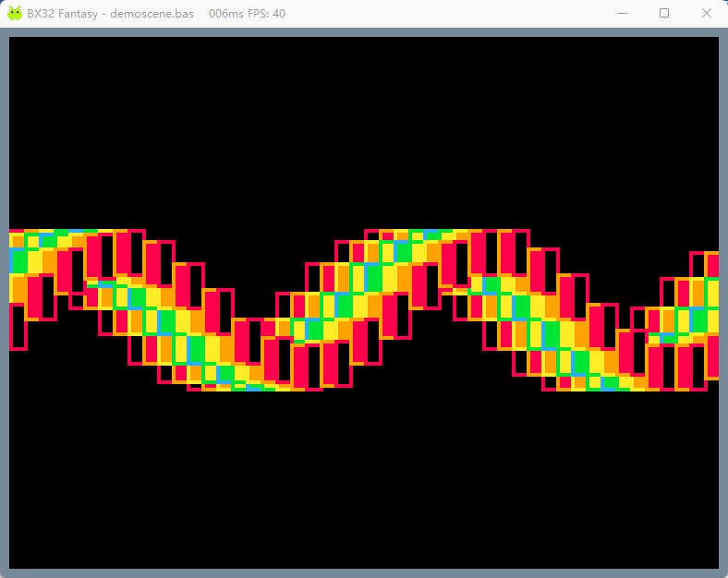Click the 'BX32 Fantasy - demoscene.bas' title text
Image resolution: width=728 pixels, height=578 pixels.
pyautogui.click(x=111, y=14)
